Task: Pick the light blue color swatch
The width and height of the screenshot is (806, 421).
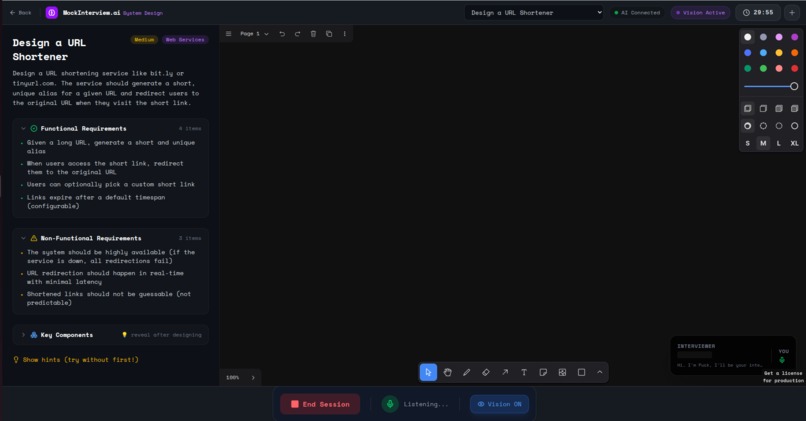Action: click(x=763, y=52)
